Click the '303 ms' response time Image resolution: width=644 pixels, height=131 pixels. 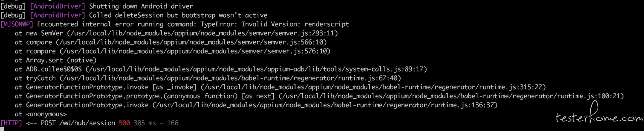[x=145, y=123]
